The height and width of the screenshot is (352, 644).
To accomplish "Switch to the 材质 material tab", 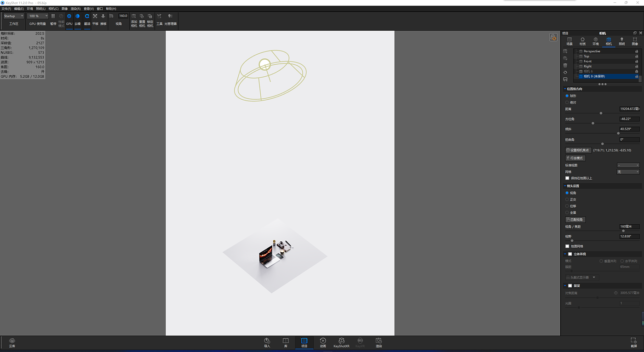I will point(582,41).
